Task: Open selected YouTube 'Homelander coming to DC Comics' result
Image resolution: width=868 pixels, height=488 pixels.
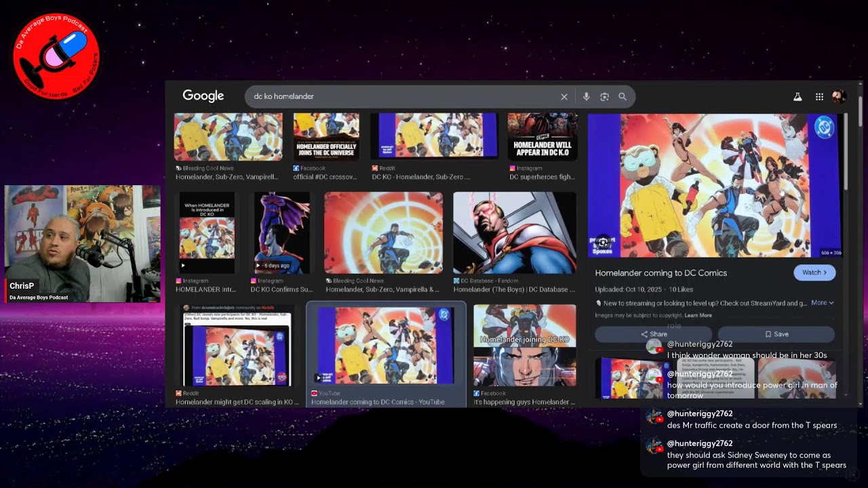Action: pyautogui.click(x=386, y=355)
